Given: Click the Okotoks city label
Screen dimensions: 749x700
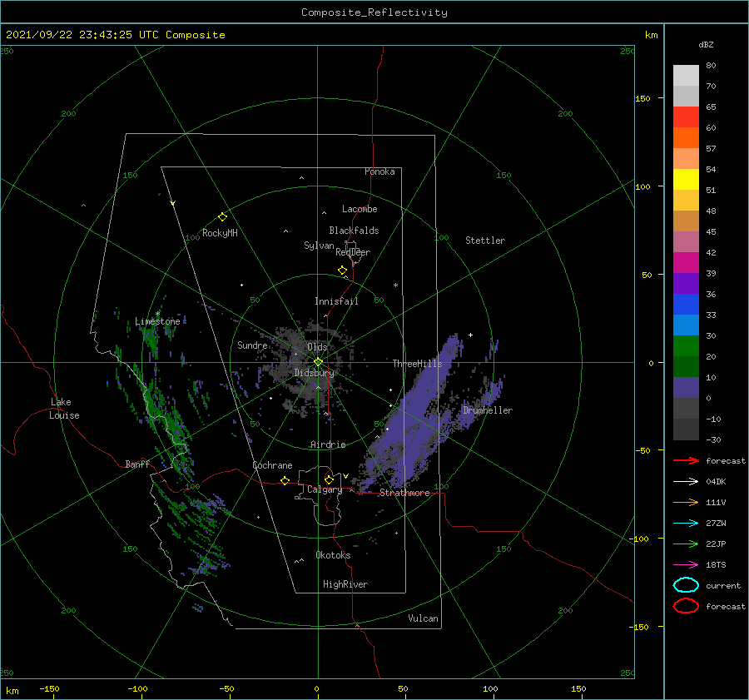Looking at the screenshot, I should [333, 554].
